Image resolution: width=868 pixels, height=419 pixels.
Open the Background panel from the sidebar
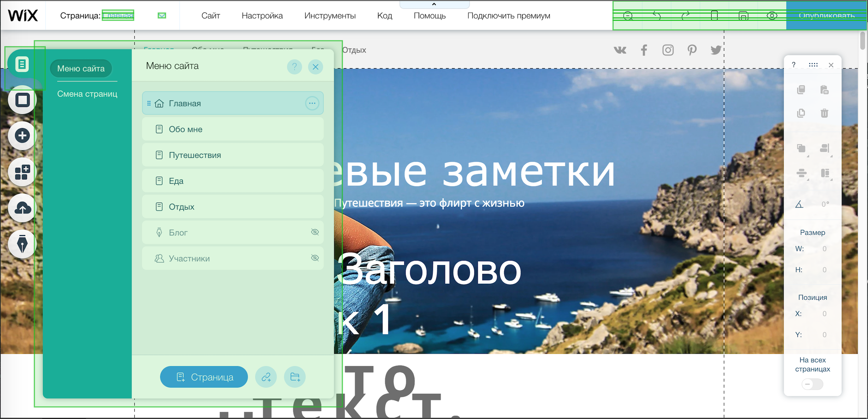click(22, 100)
